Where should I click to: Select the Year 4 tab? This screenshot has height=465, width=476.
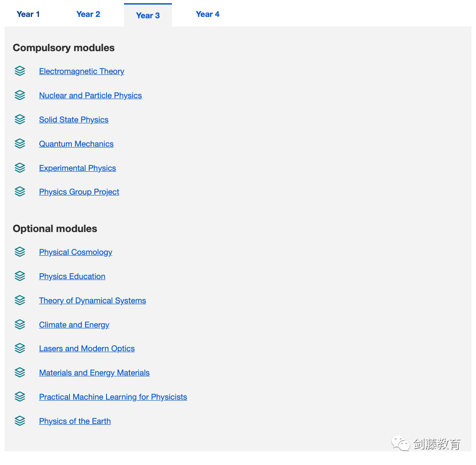click(208, 14)
